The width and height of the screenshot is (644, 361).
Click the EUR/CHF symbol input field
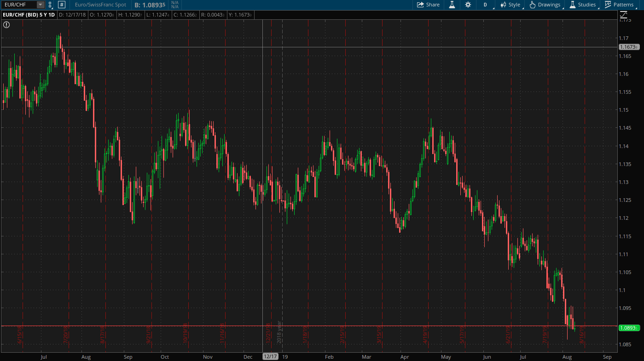click(x=19, y=5)
